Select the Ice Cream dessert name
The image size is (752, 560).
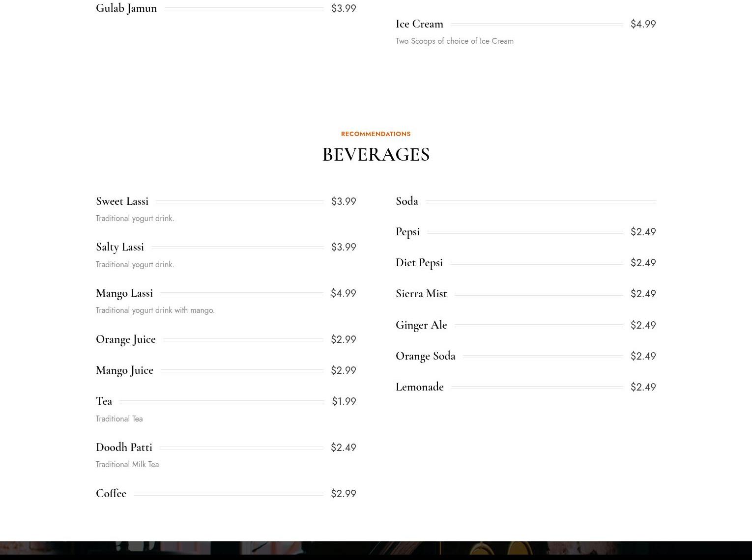tap(419, 24)
